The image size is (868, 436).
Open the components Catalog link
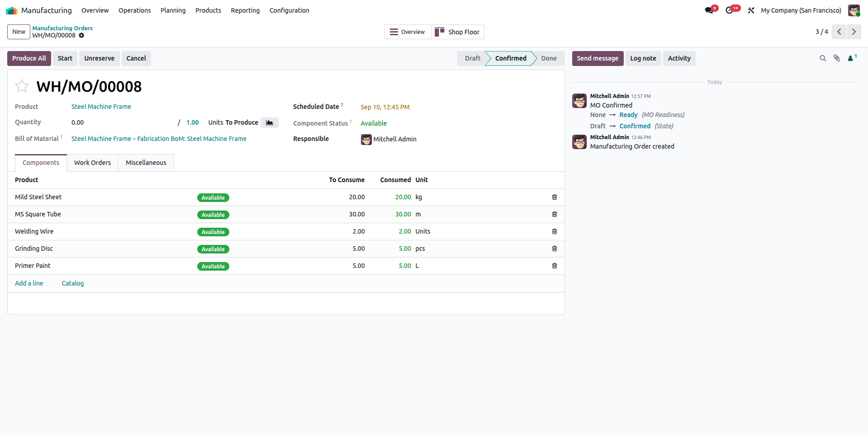tap(73, 283)
